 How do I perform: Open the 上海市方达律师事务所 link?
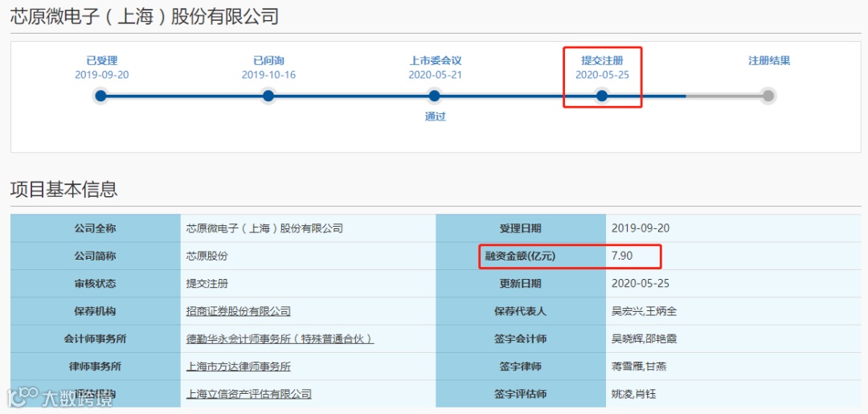pyautogui.click(x=238, y=367)
